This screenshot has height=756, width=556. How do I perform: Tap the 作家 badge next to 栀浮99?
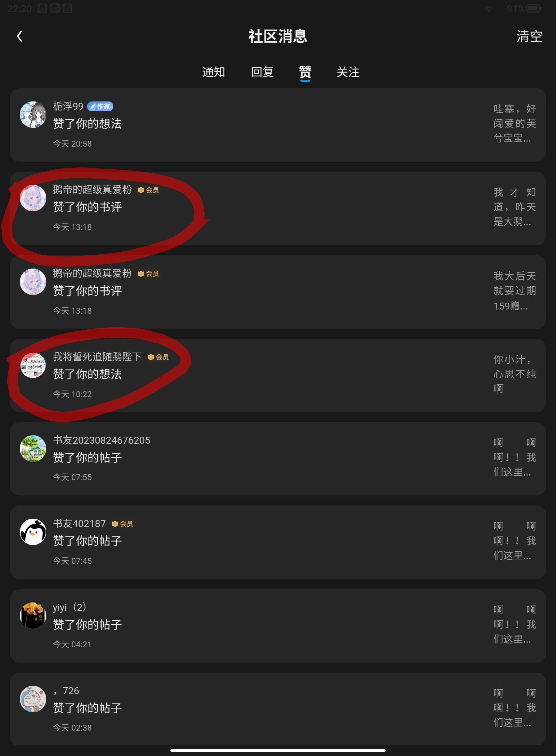100,106
